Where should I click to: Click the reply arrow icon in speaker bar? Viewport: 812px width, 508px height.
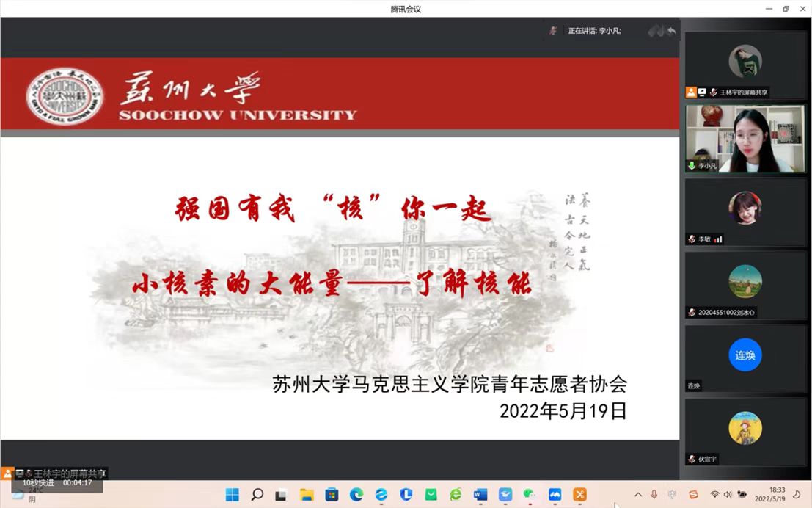click(671, 31)
